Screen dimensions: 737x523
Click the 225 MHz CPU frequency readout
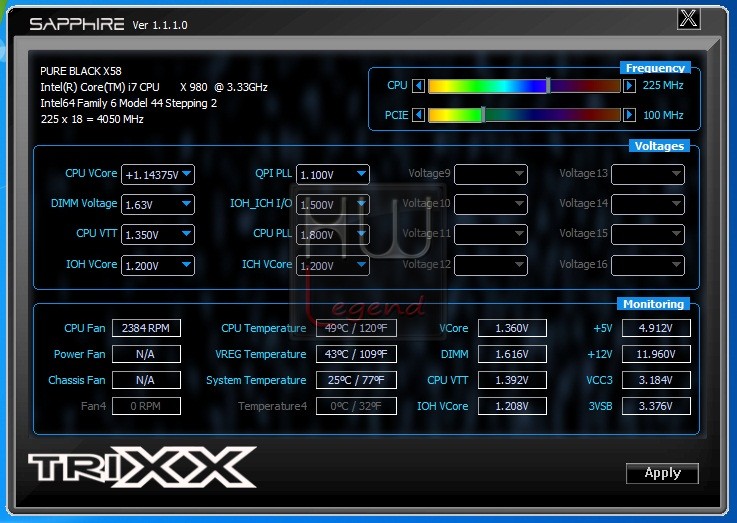click(x=663, y=86)
